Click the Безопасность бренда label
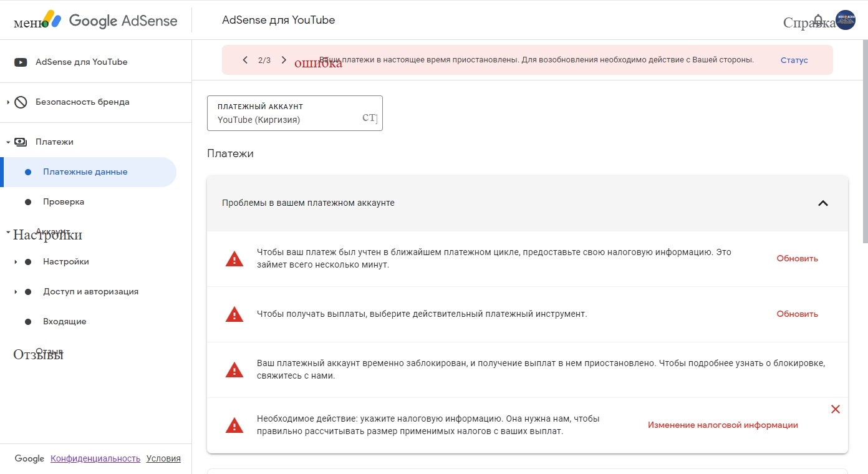Screen dimensions: 868x474 tap(82, 102)
